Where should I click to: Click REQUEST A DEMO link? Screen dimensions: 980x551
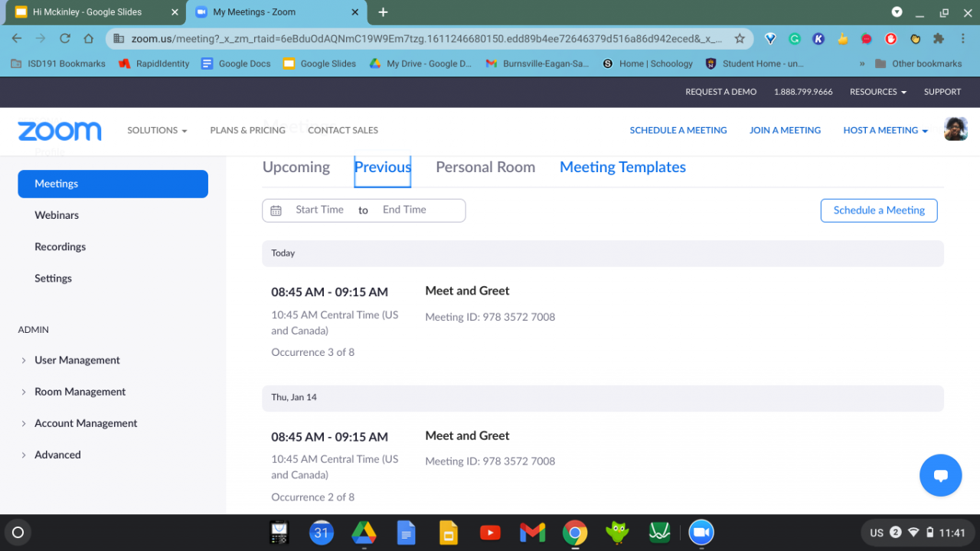[x=721, y=92]
